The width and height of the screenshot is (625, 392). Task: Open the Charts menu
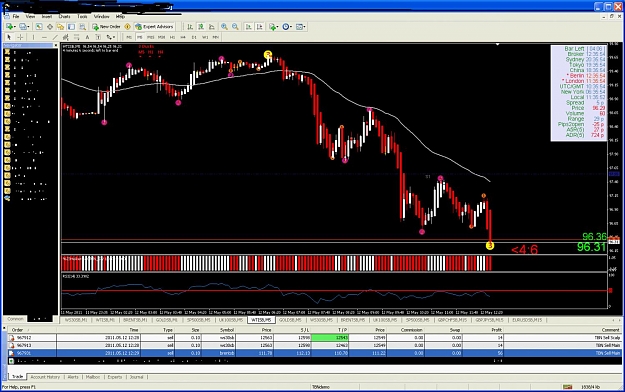pos(65,16)
